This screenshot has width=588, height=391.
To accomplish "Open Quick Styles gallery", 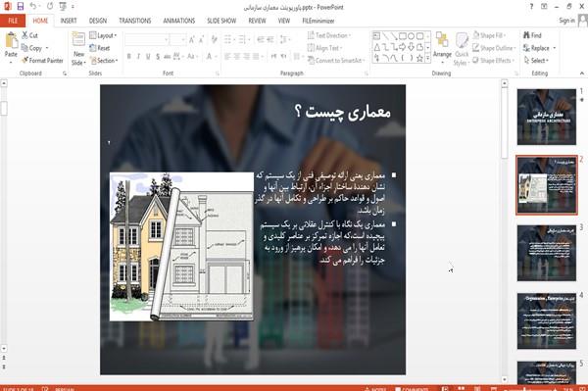I will (462, 49).
